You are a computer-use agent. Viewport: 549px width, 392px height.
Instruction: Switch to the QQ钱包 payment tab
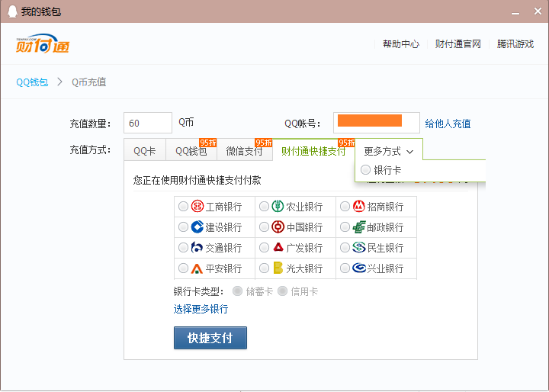(x=191, y=151)
